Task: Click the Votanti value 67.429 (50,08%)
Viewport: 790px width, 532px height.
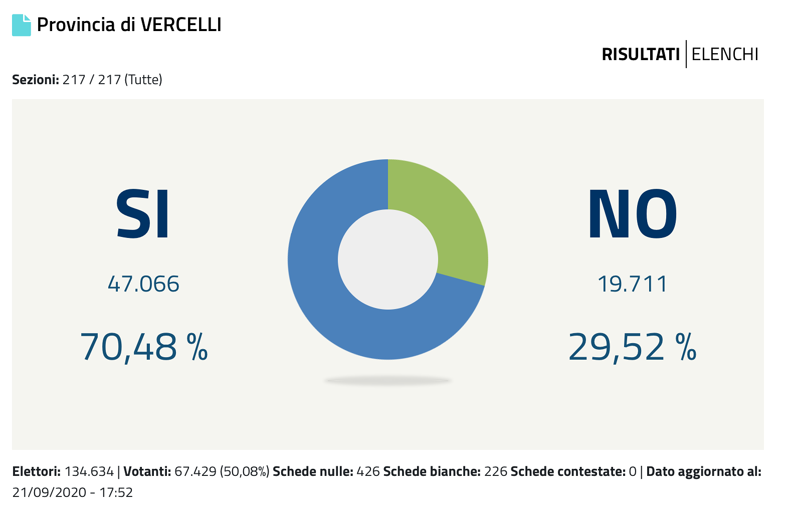Action: click(x=222, y=471)
